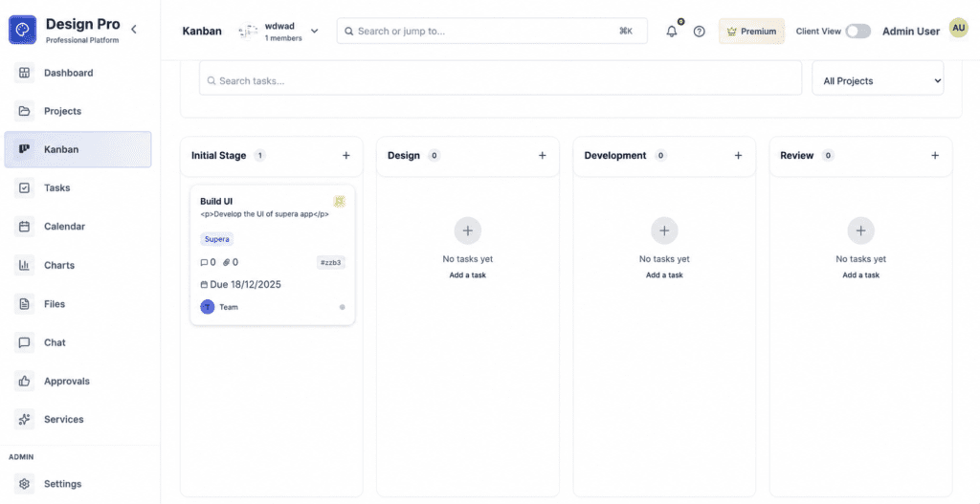980x504 pixels.
Task: Go to Tasks in the sidebar
Action: tap(78, 188)
